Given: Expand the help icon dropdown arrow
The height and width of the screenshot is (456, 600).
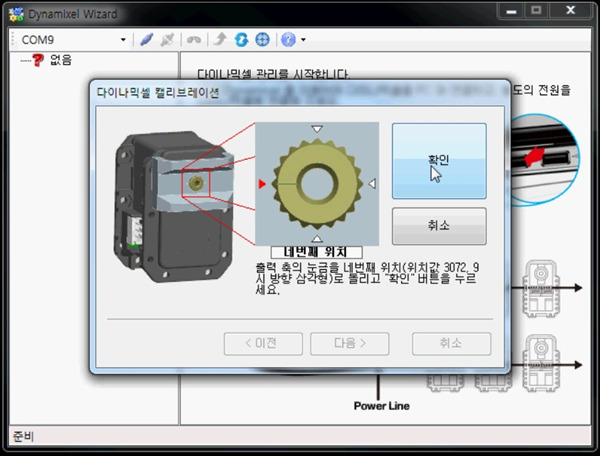Looking at the screenshot, I should 302,41.
